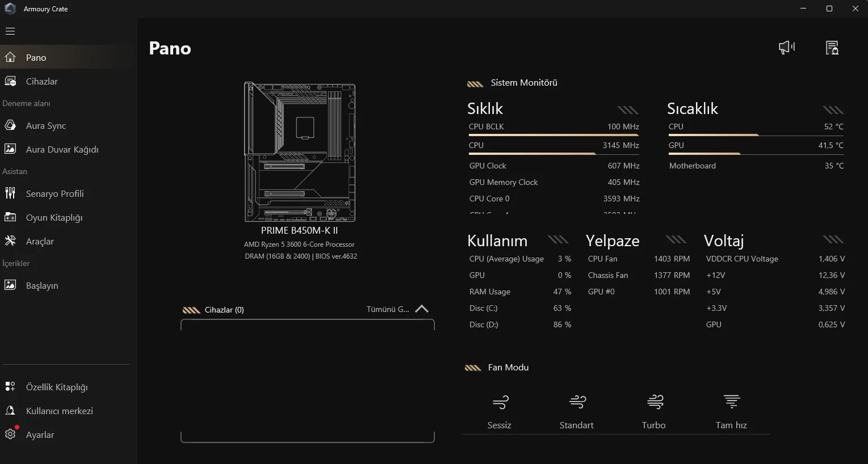Open the Kullanıcı merkezi menu label
868x464 pixels.
click(x=60, y=411)
